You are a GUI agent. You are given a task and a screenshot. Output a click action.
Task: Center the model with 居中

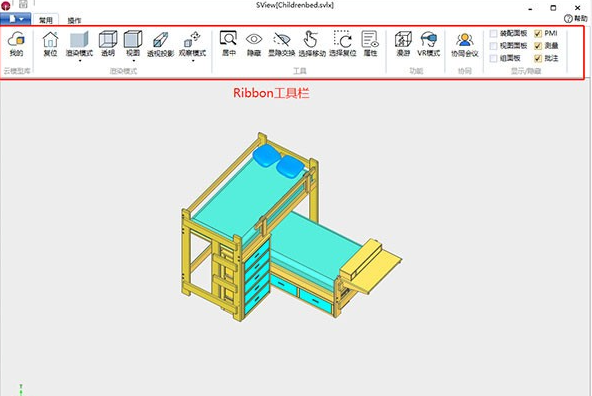click(228, 44)
